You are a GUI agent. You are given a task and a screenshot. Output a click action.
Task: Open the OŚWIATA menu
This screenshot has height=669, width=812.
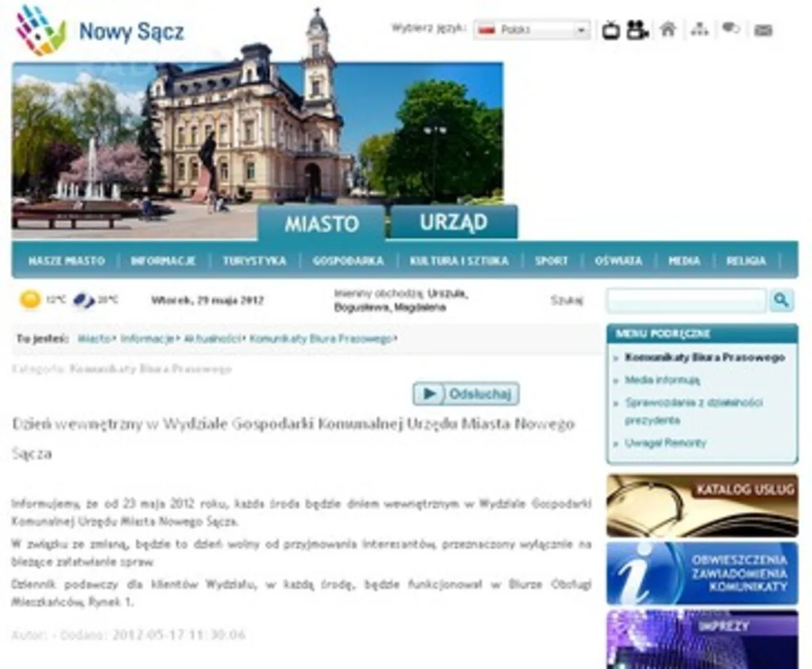[x=618, y=260]
